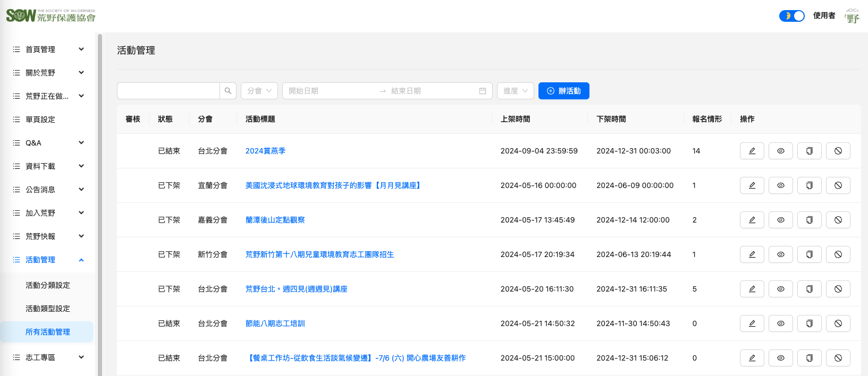The height and width of the screenshot is (376, 868).
Task: Click the search magnifier icon button
Action: (228, 91)
